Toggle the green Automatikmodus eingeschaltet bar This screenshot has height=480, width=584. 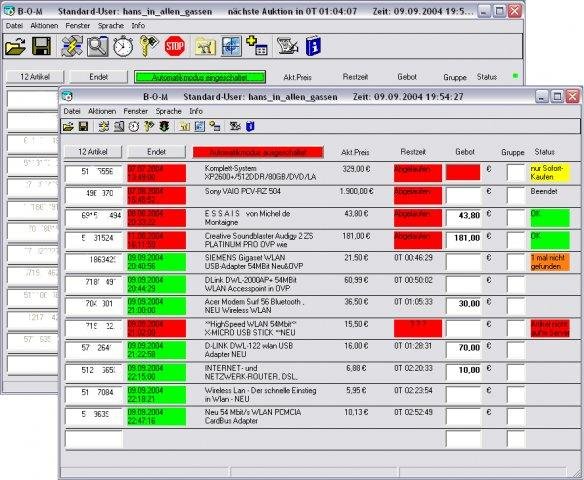tap(200, 77)
